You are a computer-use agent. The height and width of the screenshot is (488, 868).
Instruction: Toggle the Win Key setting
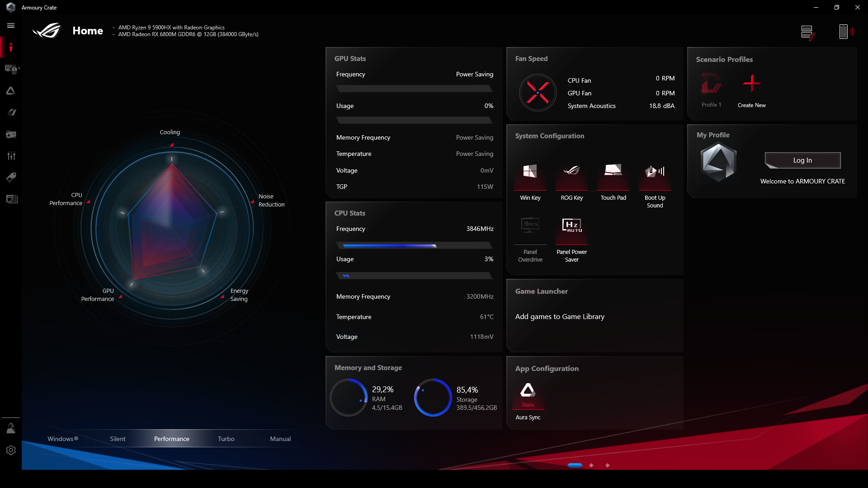point(530,172)
